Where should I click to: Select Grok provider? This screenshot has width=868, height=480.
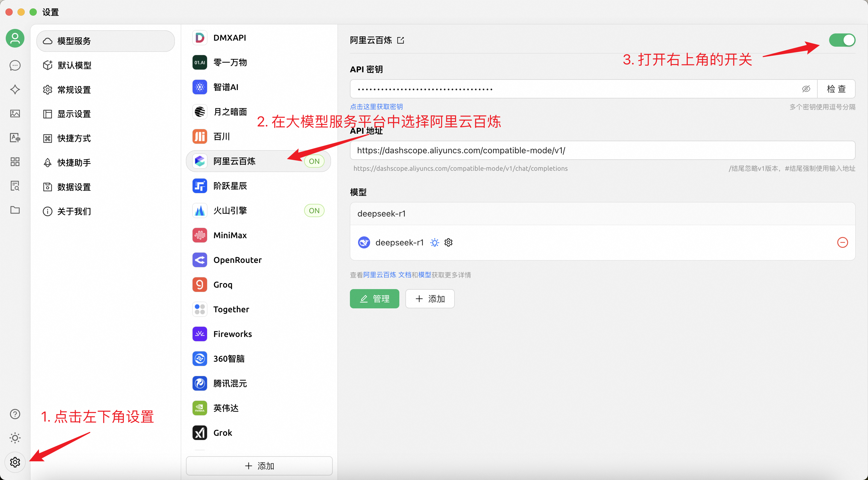click(259, 432)
